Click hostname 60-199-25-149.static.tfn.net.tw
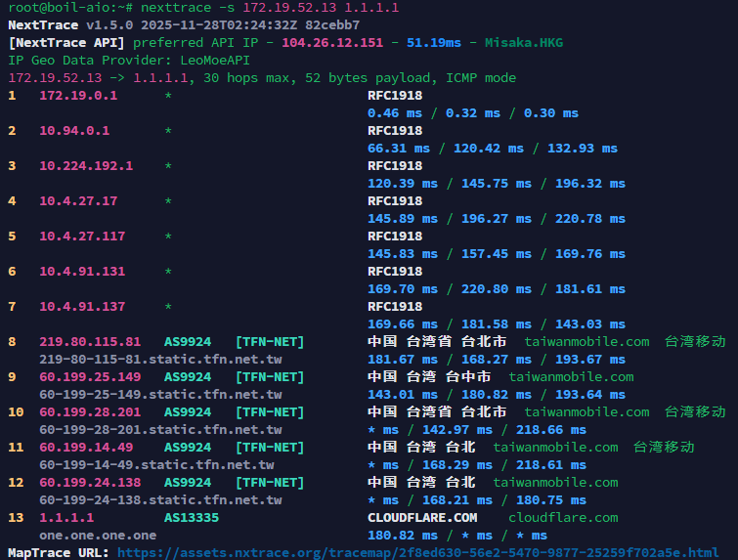This screenshot has width=738, height=560. point(160,395)
